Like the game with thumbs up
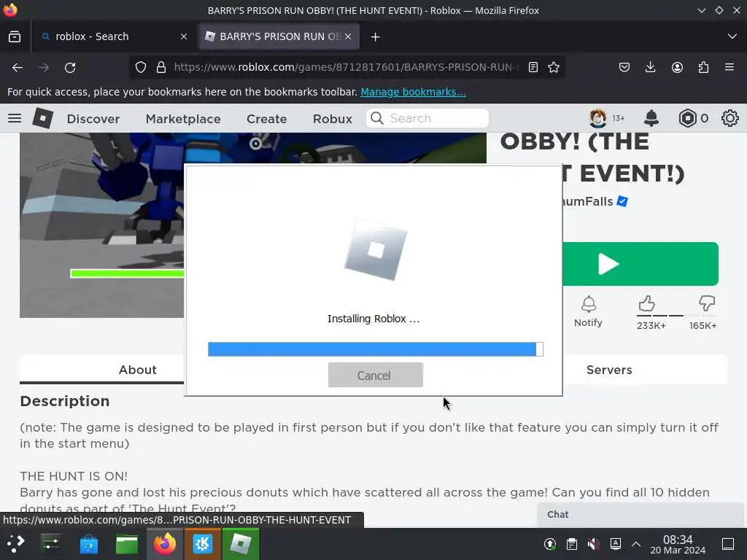 coord(647,303)
